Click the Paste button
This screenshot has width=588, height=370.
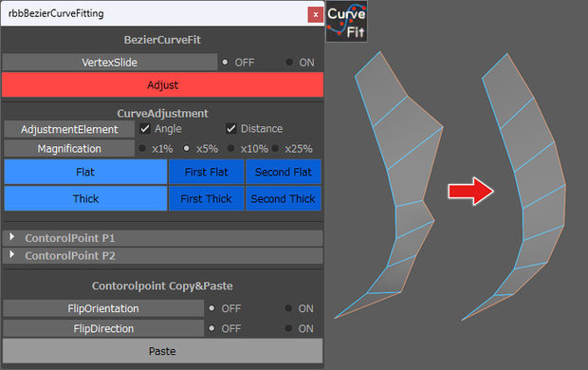162,351
